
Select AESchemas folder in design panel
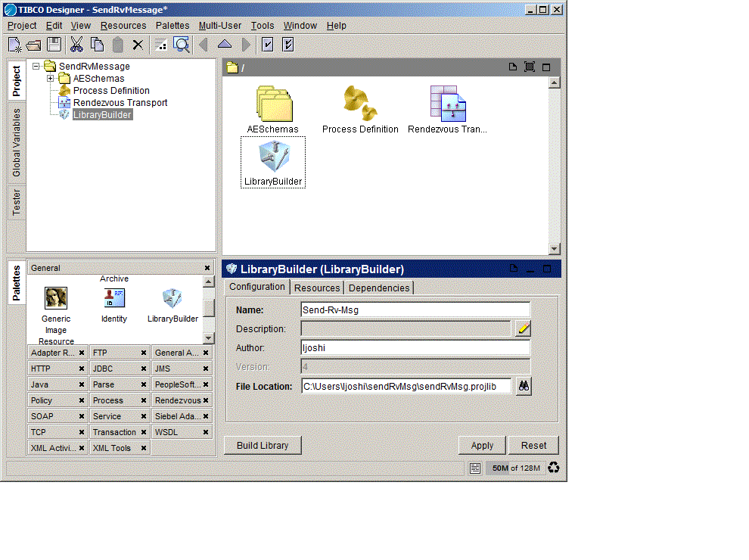click(273, 110)
